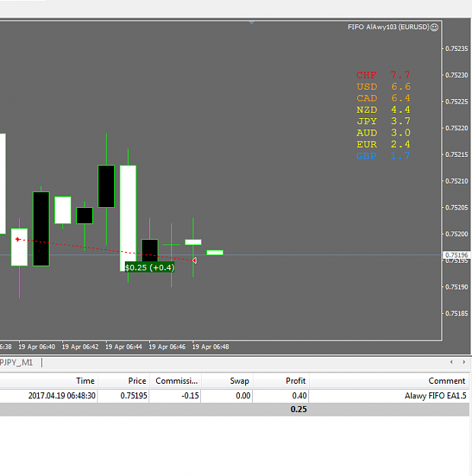This screenshot has height=476, width=472.
Task: Click the Alawy FIFO EA1.5 comment cell
Action: click(435, 395)
